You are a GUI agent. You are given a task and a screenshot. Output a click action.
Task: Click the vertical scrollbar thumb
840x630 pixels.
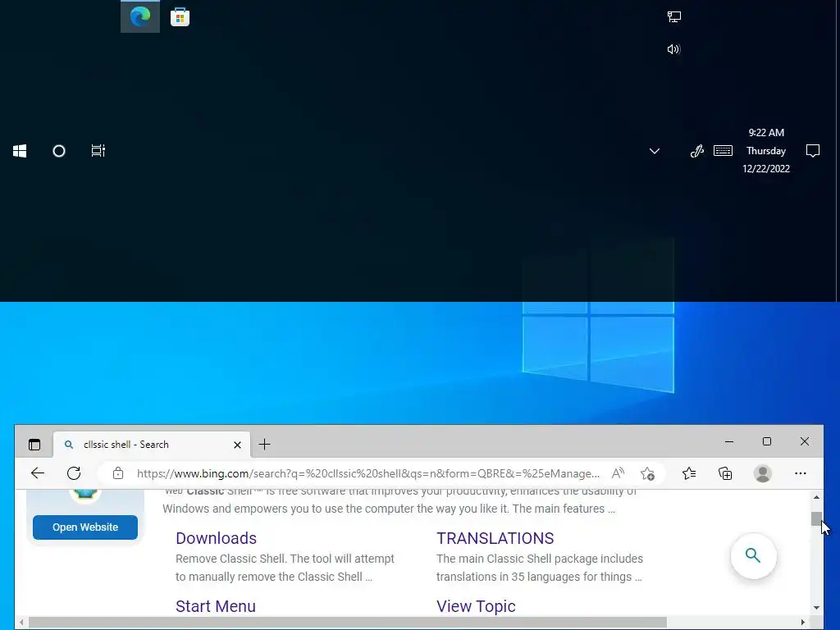coord(816,518)
